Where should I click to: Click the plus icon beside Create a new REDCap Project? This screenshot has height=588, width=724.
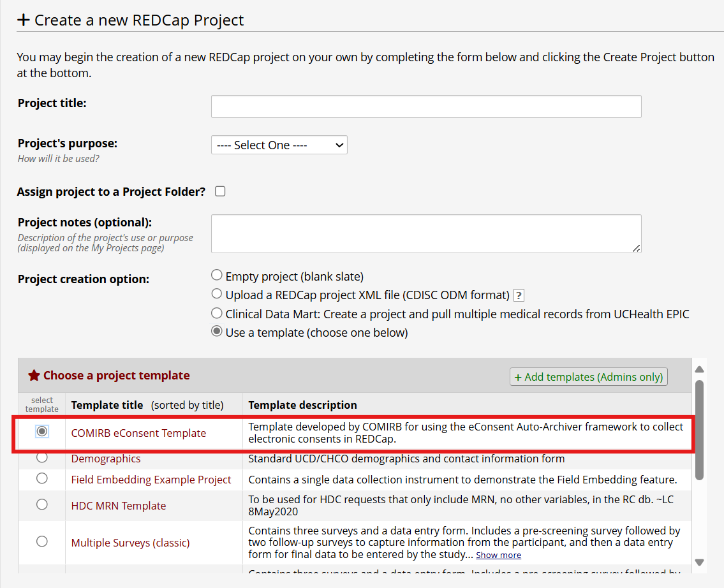click(x=24, y=20)
